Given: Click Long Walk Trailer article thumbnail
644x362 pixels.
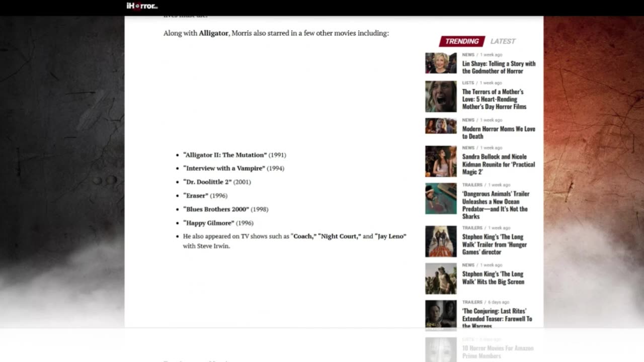Looking at the screenshot, I should point(441,241).
